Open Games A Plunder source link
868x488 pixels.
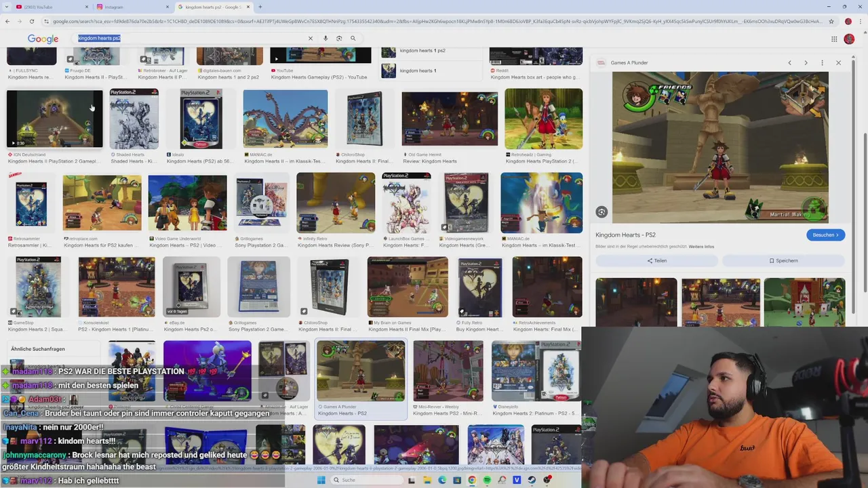629,62
